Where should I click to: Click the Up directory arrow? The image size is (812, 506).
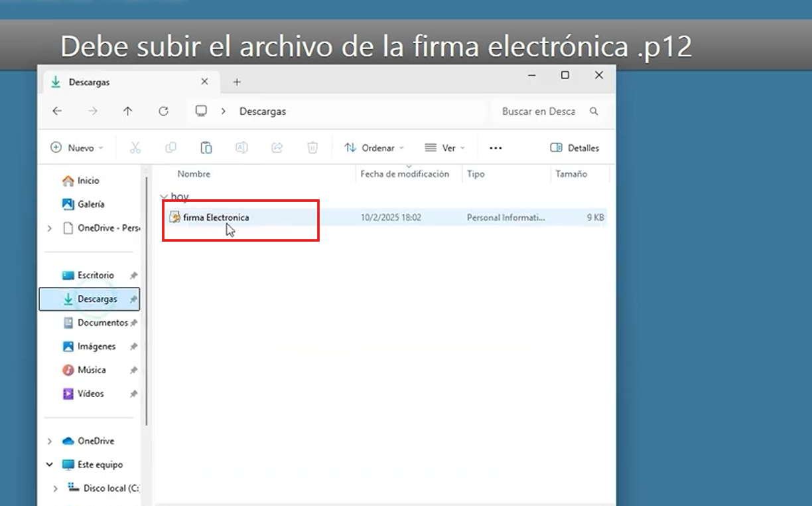point(128,112)
